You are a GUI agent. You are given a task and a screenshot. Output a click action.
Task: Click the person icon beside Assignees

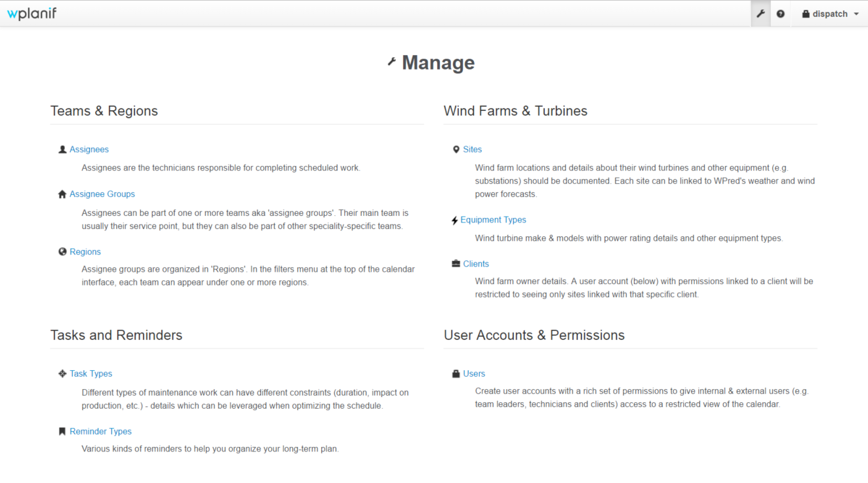pos(62,150)
